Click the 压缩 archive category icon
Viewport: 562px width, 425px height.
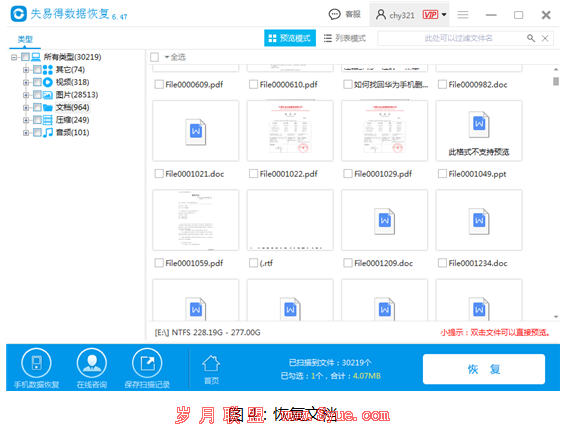point(48,120)
